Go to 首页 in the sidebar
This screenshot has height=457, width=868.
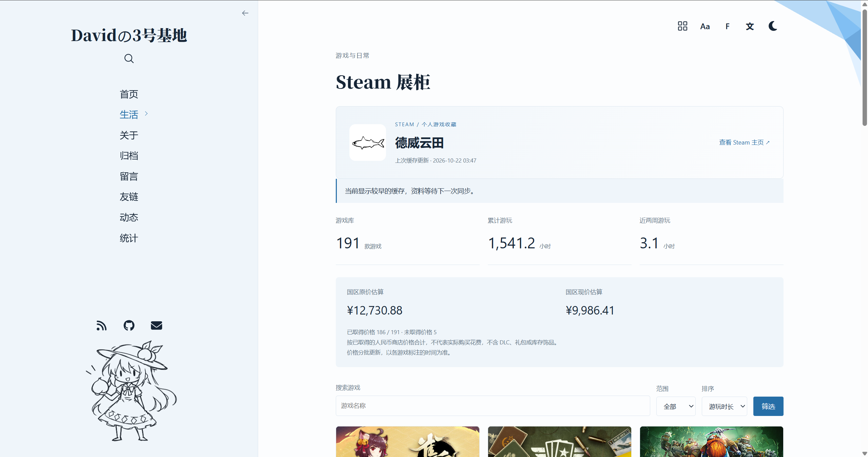coord(129,94)
